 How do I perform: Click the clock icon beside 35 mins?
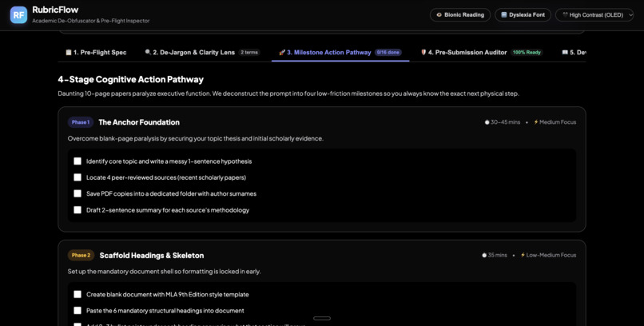point(484,255)
